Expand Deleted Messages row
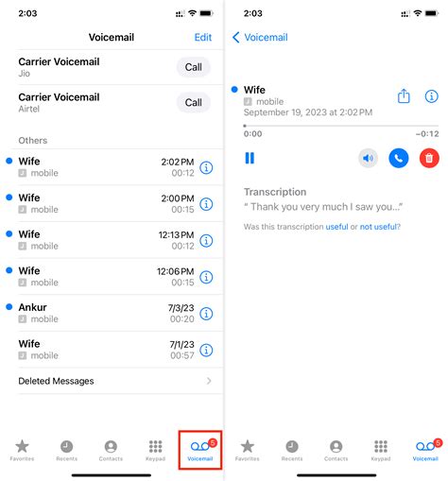Viewport: 448px width, 481px height. click(115, 381)
